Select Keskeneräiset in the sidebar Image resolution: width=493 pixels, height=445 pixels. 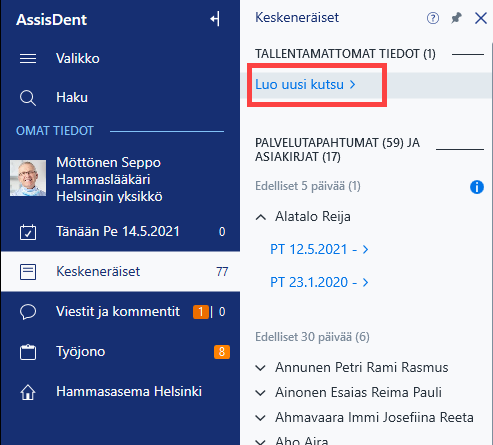coord(120,272)
